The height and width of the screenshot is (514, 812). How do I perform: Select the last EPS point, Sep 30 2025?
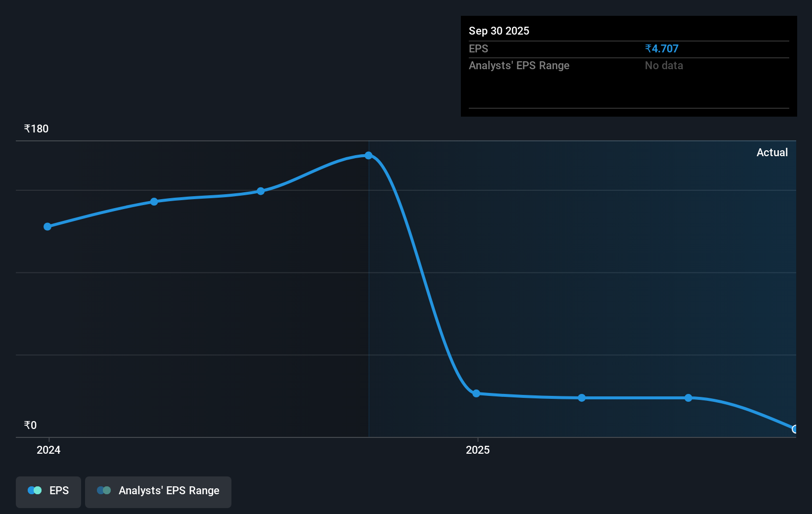point(795,429)
